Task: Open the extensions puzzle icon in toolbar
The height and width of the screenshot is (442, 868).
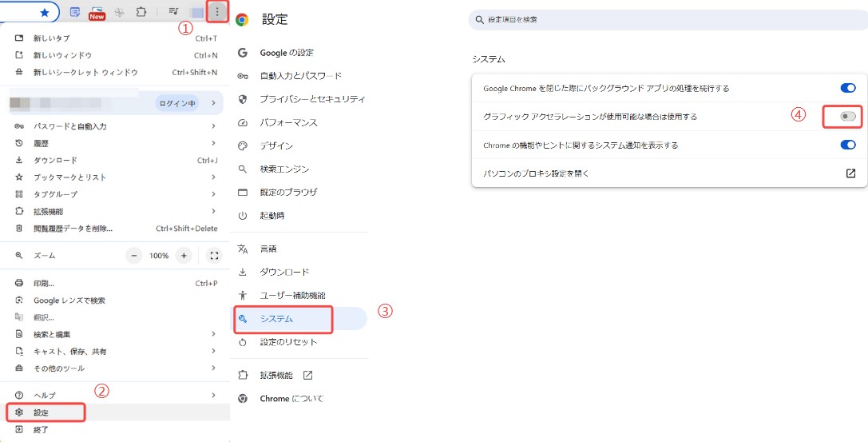Action: pos(142,12)
